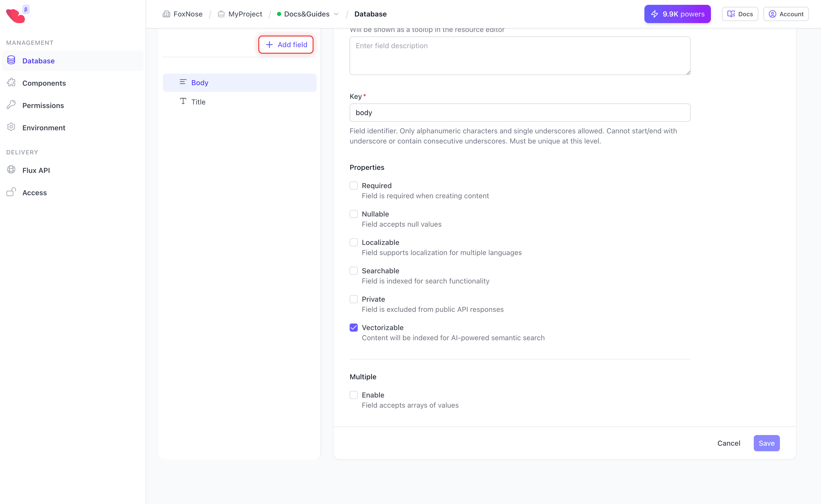Select the Flux API globe icon

pyautogui.click(x=11, y=170)
